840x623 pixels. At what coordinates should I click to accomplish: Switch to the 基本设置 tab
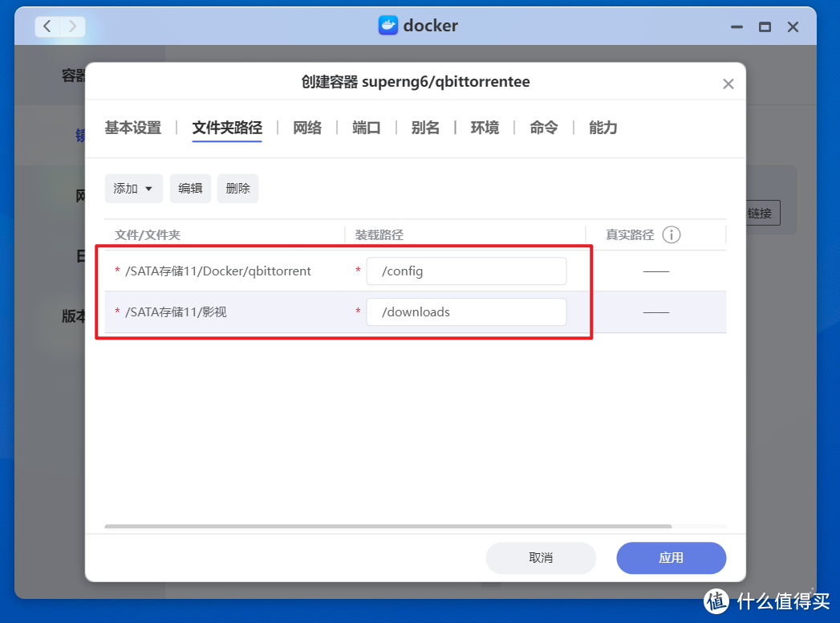[133, 128]
